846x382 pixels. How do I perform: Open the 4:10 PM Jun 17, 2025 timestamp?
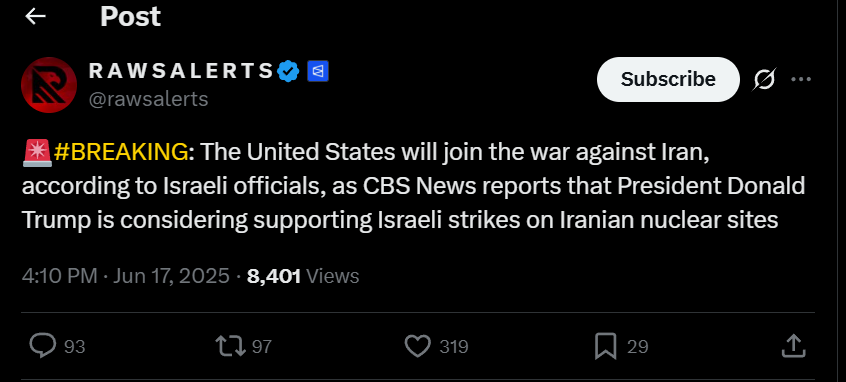(126, 276)
